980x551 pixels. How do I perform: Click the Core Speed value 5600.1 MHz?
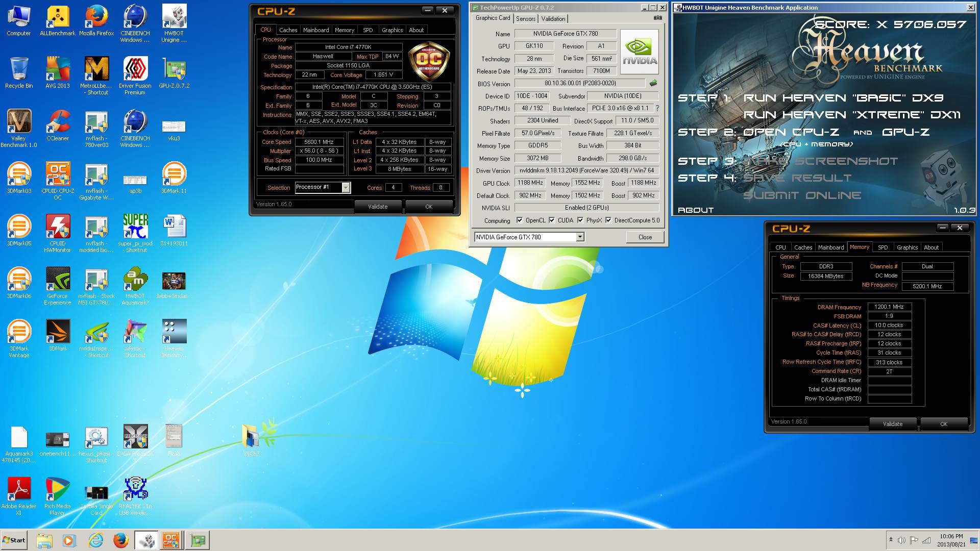(320, 142)
